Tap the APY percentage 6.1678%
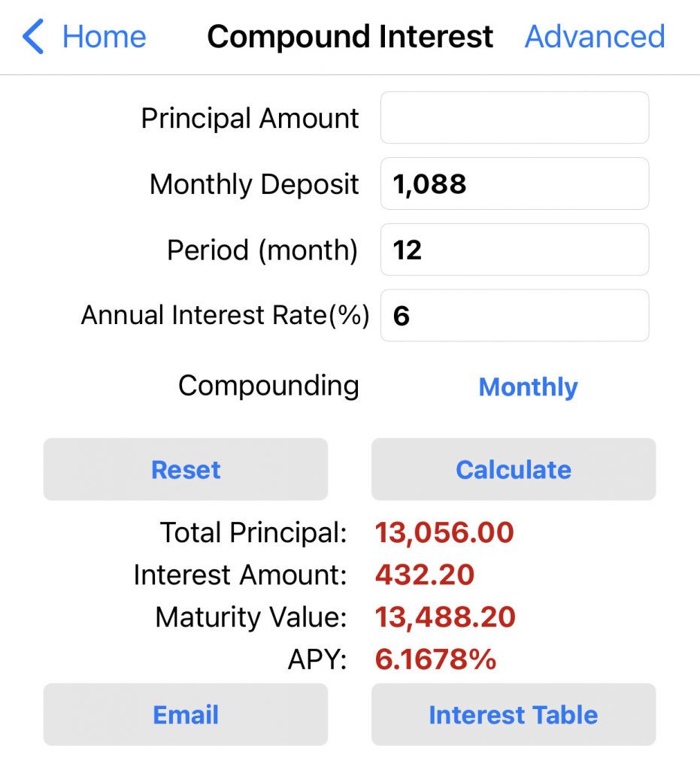The width and height of the screenshot is (700, 770). click(x=435, y=659)
